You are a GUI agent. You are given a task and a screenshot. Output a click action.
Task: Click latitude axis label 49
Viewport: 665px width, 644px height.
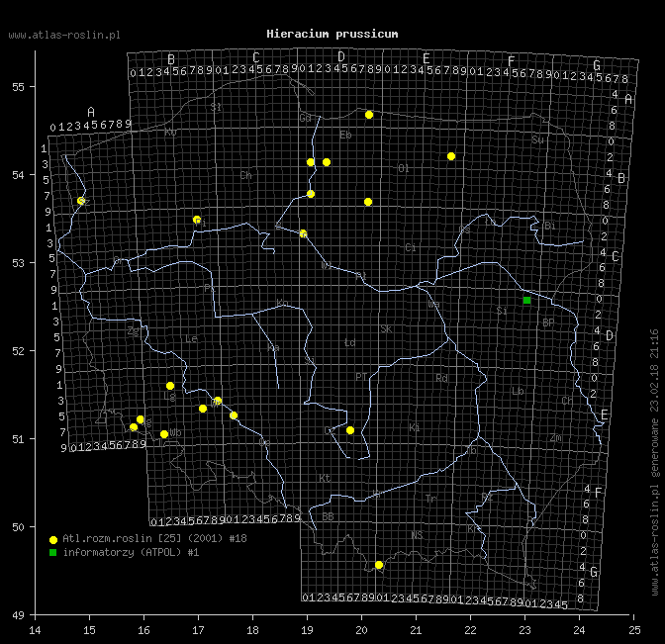pyautogui.click(x=18, y=614)
